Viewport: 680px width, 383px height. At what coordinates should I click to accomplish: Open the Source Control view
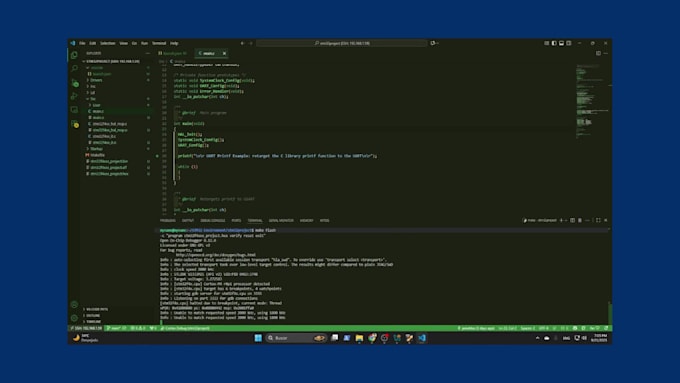74,82
